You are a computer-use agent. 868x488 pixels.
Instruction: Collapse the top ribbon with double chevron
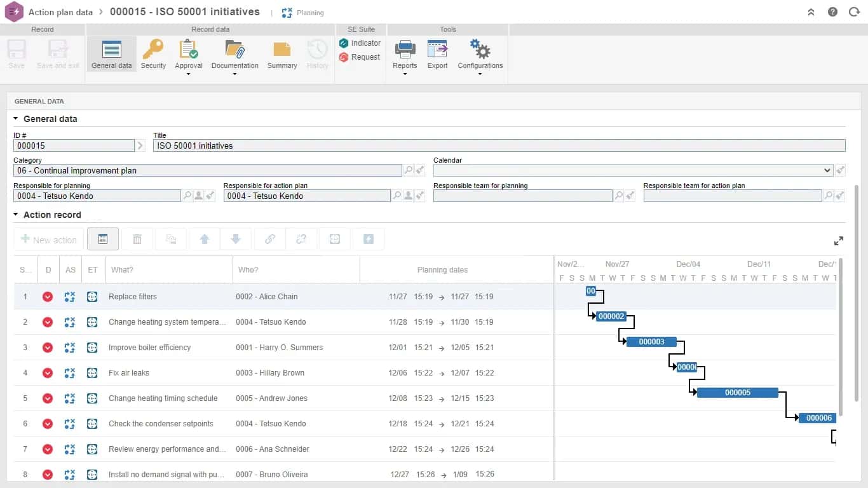tap(811, 12)
